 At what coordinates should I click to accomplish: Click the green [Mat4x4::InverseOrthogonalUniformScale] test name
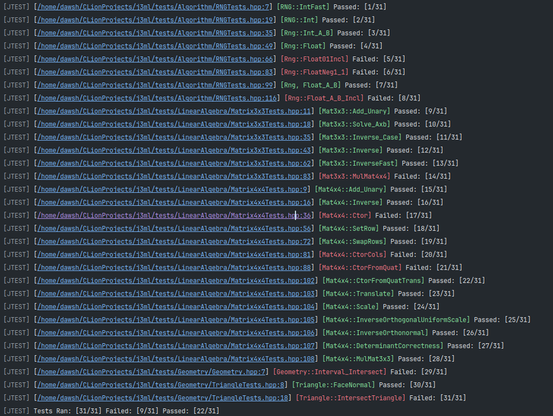(x=396, y=320)
